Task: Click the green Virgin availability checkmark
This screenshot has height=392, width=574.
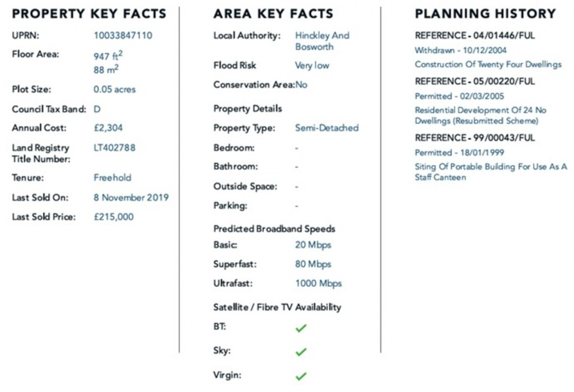Action: [x=301, y=376]
